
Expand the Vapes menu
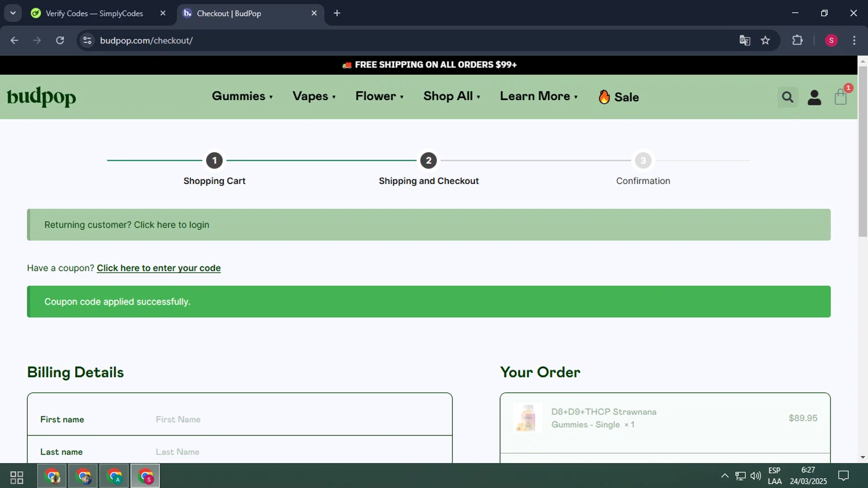(x=314, y=97)
